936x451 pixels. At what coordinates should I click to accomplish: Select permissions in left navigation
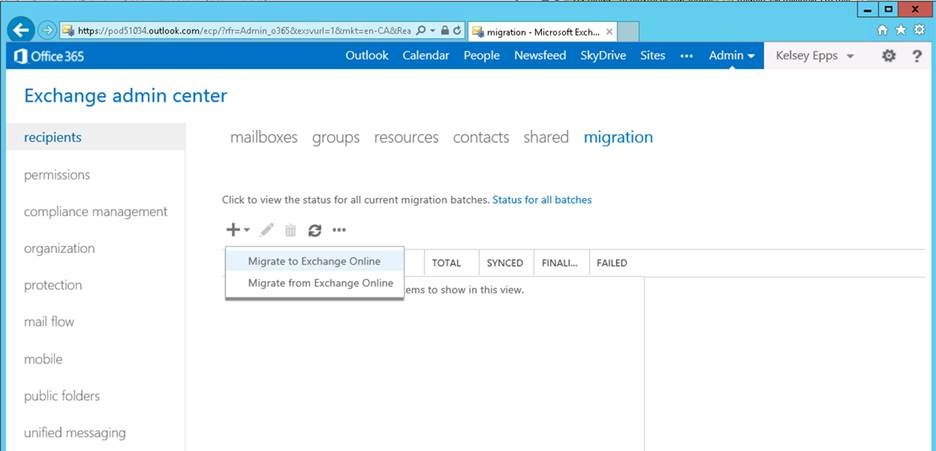pyautogui.click(x=57, y=175)
